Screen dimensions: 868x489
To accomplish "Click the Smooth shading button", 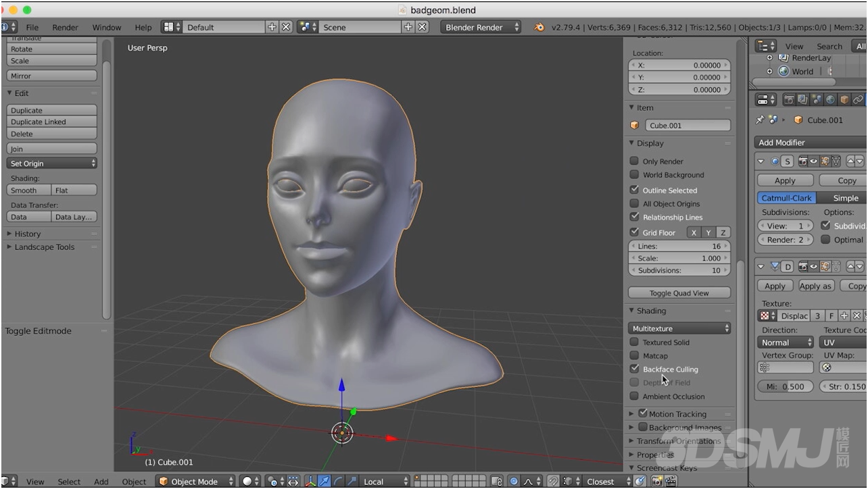I will [29, 190].
